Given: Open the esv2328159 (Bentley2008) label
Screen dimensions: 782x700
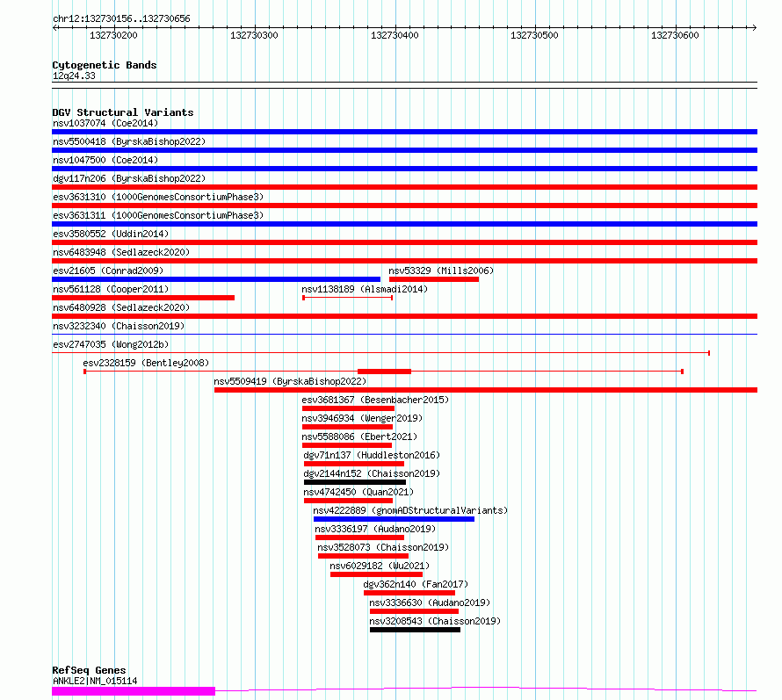Looking at the screenshot, I should [x=146, y=363].
